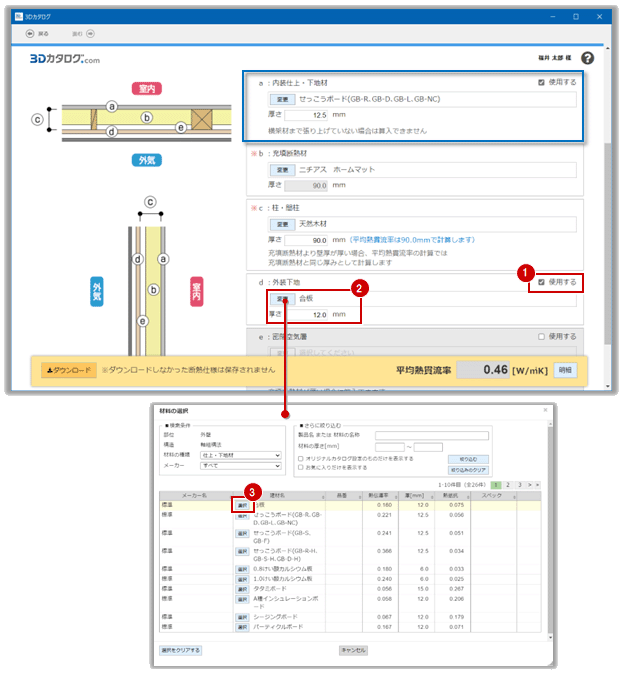The width and height of the screenshot is (623, 674).
Task: Toggle 使用する checkbox for 外装下地
Action: 542,283
